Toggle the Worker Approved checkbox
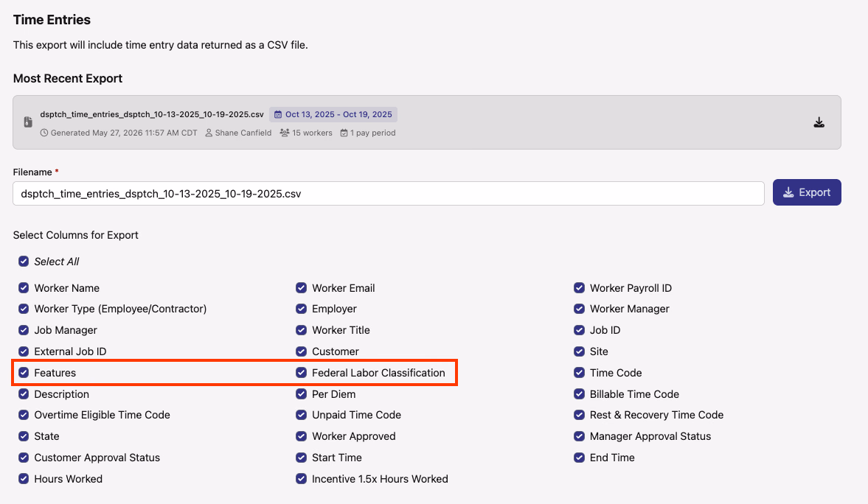The image size is (868, 504). coord(301,436)
